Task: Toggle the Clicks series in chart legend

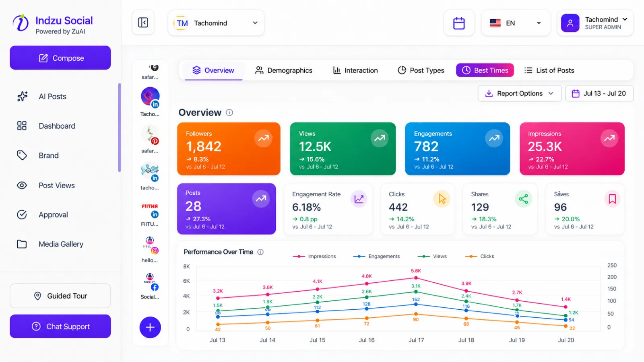Action: click(x=479, y=256)
